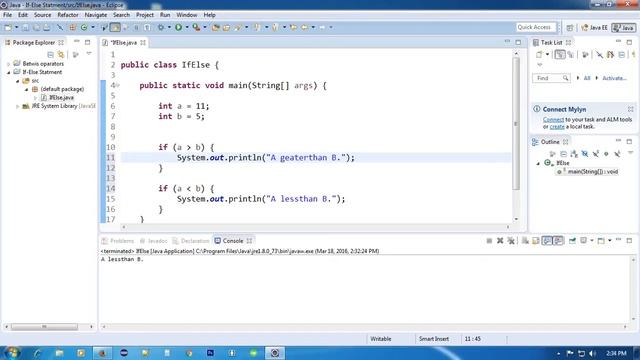Click the Windows Start button
640x360 pixels.
[12, 353]
